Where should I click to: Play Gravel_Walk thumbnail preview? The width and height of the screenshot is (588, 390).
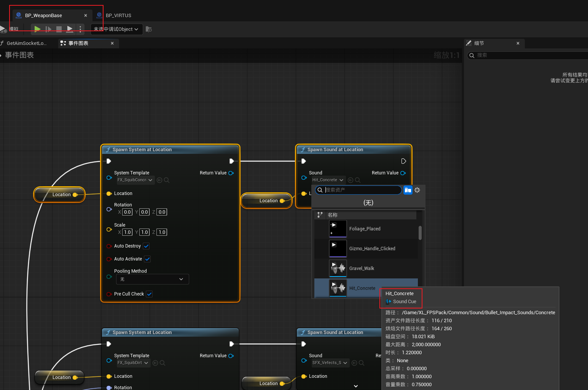[334, 264]
